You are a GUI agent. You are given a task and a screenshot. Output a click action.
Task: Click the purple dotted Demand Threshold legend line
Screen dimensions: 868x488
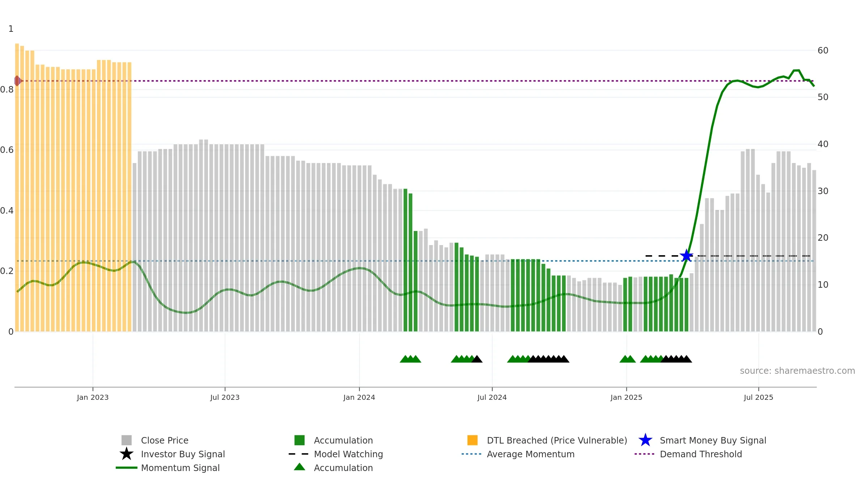pos(644,454)
